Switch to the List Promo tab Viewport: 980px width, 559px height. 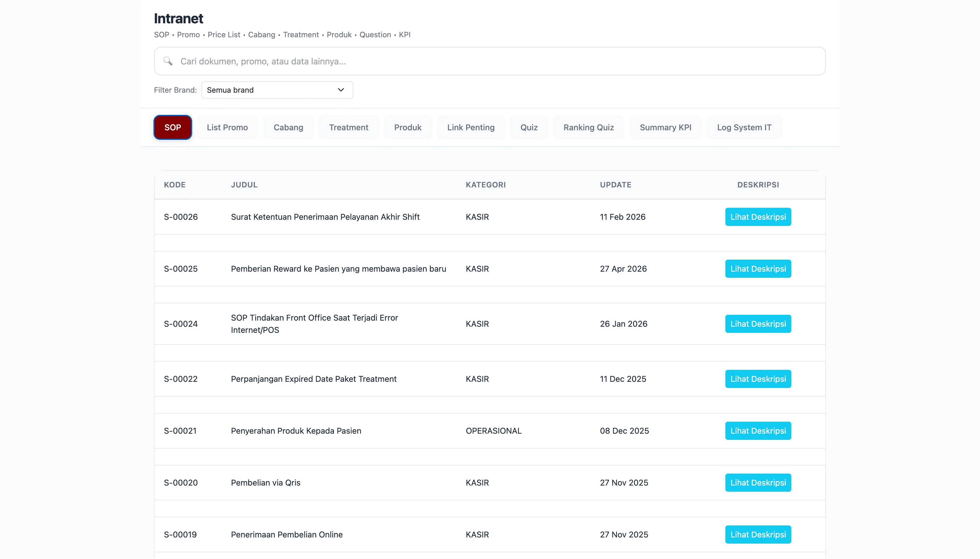coord(227,127)
